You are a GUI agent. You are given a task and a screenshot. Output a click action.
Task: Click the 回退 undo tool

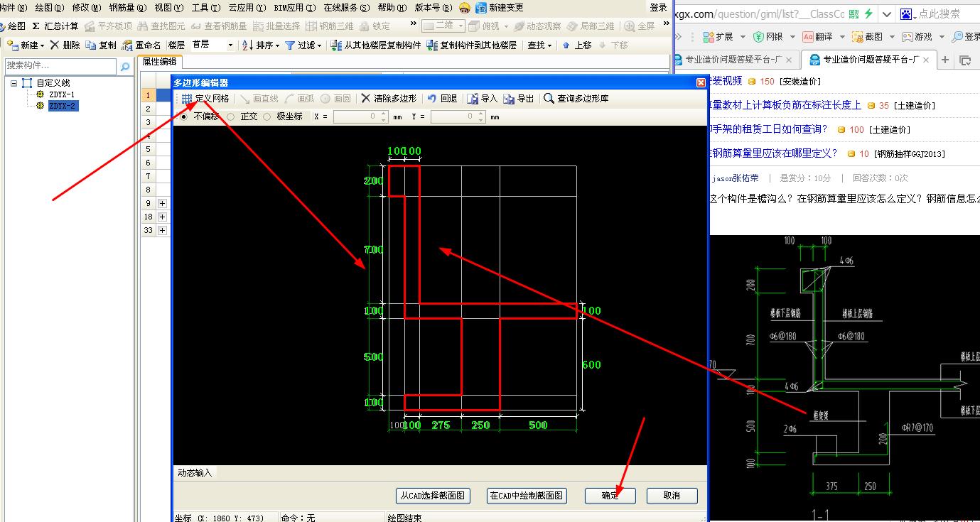click(442, 99)
